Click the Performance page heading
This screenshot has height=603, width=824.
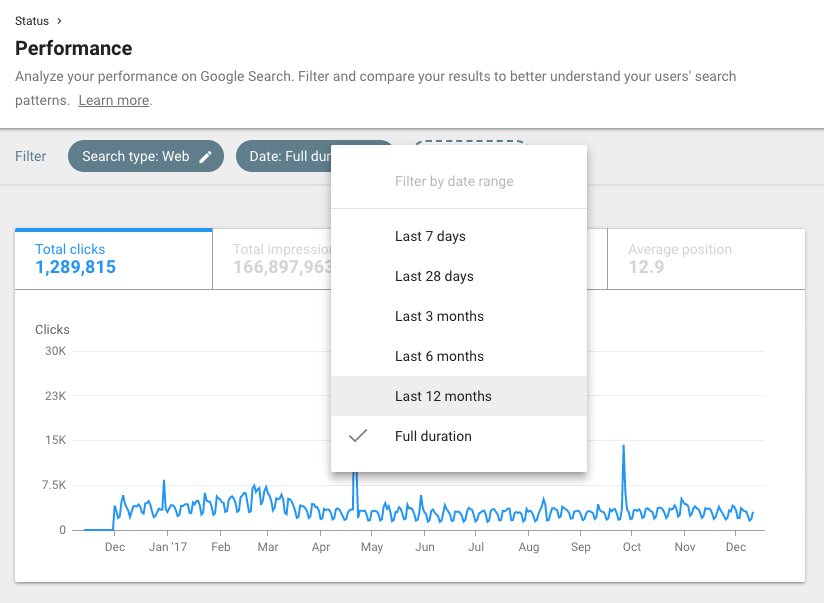(x=74, y=48)
